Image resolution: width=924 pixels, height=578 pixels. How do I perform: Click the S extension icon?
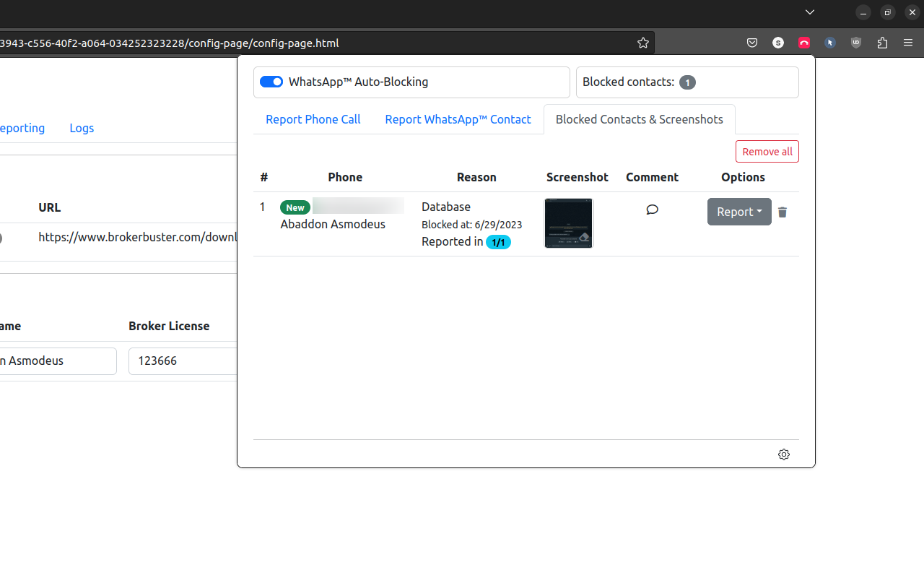(778, 43)
